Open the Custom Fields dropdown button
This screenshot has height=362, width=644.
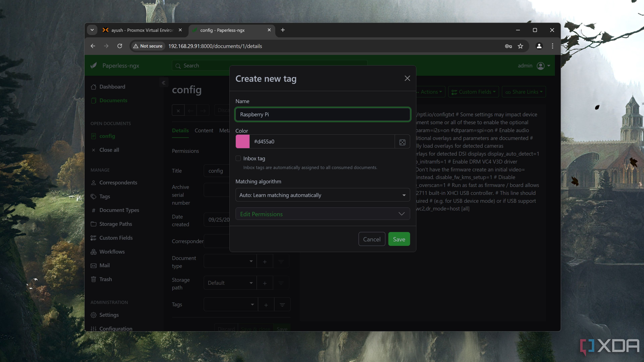coord(473,92)
